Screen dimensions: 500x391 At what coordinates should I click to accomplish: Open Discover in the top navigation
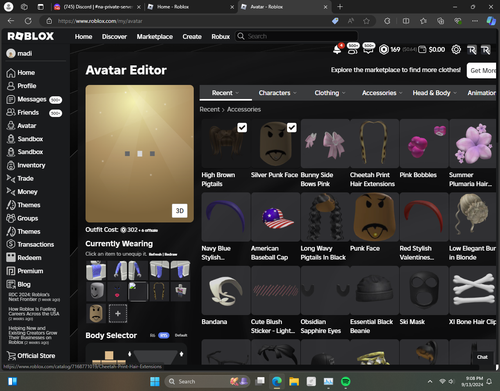pos(114,37)
